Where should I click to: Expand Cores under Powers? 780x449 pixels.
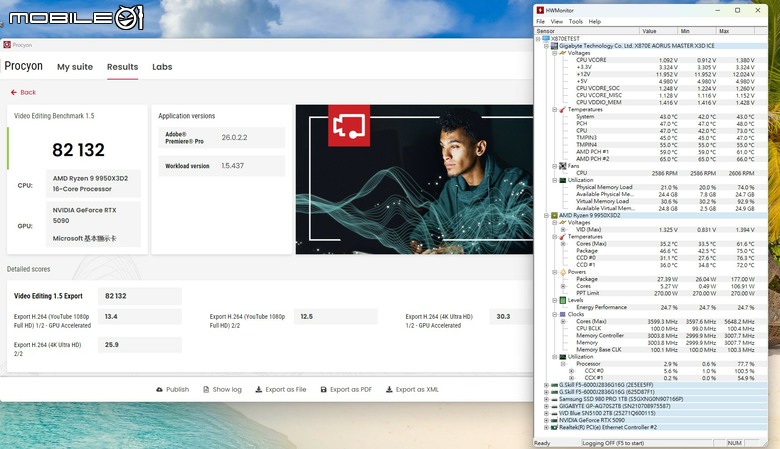point(563,286)
